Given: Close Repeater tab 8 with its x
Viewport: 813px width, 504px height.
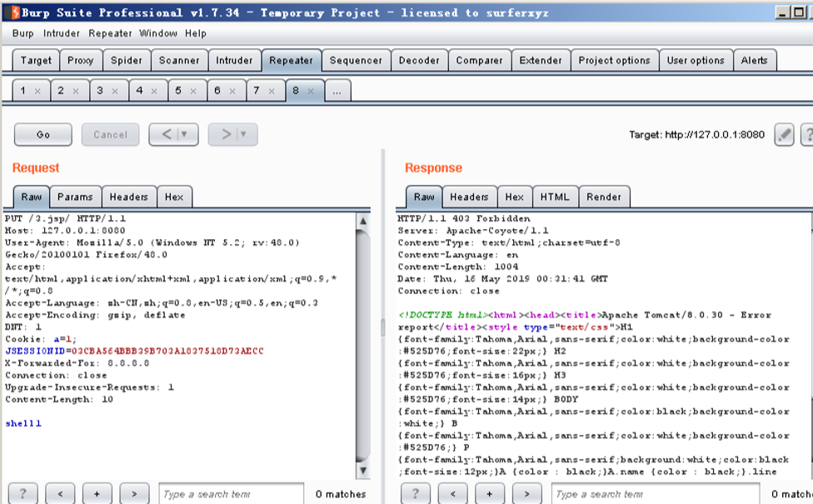Looking at the screenshot, I should pos(311,92).
